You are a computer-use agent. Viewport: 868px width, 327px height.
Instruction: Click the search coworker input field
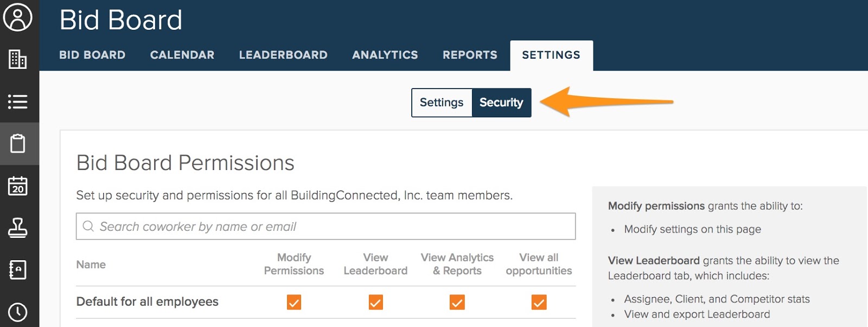tap(325, 227)
